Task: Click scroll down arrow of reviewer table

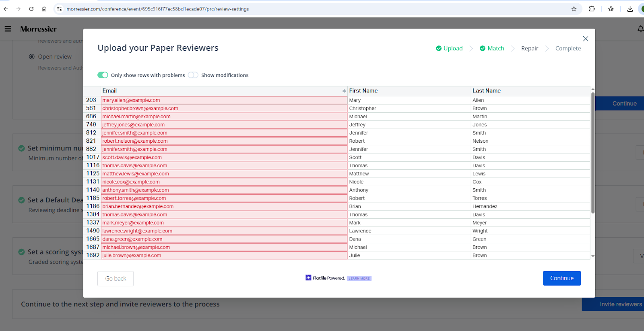Action: 592,256
